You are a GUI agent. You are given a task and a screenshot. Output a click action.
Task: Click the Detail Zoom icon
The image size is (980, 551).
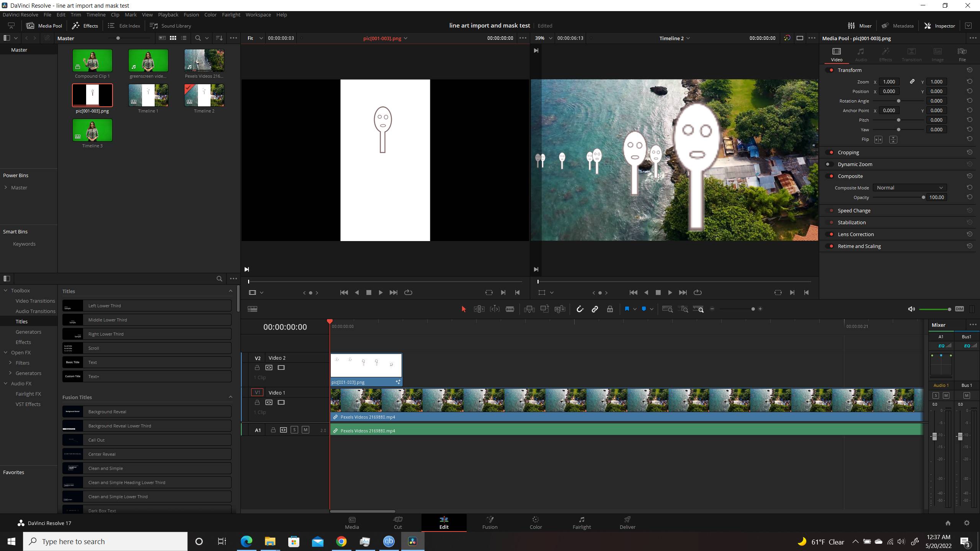pyautogui.click(x=683, y=309)
